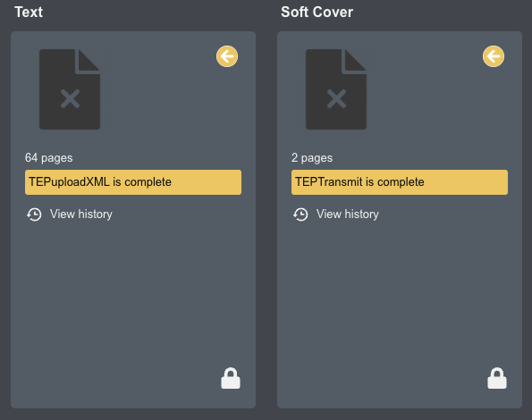Click the yellow back arrow on Text card
The image size is (532, 420).
[227, 56]
